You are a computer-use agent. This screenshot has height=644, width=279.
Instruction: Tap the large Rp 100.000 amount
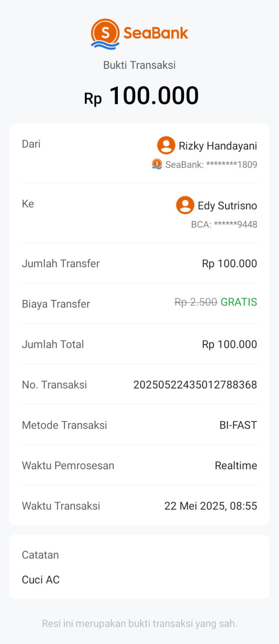coord(141,96)
